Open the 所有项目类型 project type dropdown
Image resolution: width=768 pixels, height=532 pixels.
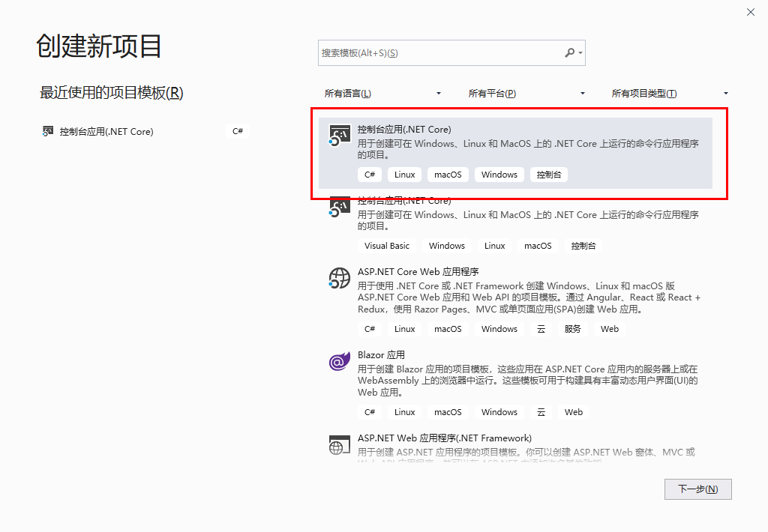(670, 94)
